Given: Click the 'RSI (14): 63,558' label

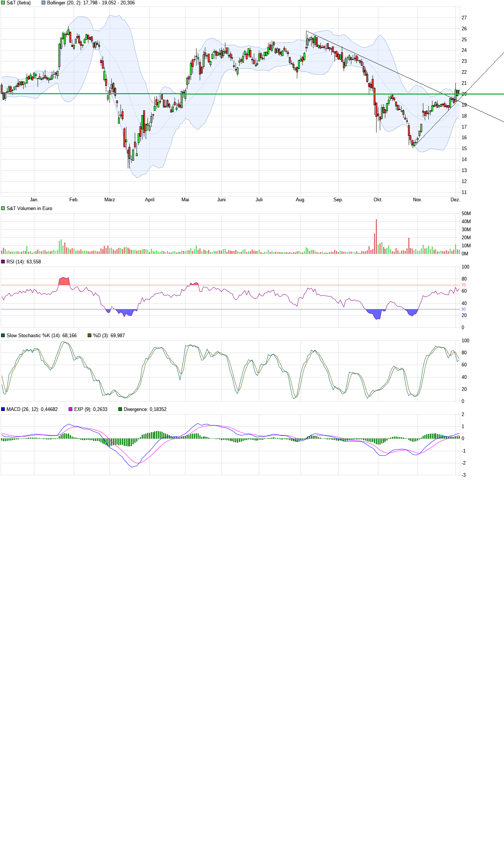Looking at the screenshot, I should [24, 262].
